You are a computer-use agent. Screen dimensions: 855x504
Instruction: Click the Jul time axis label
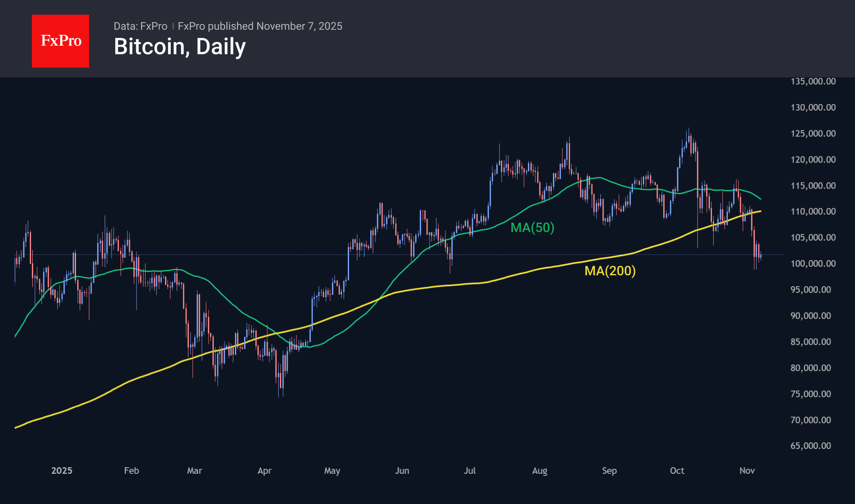click(x=470, y=471)
